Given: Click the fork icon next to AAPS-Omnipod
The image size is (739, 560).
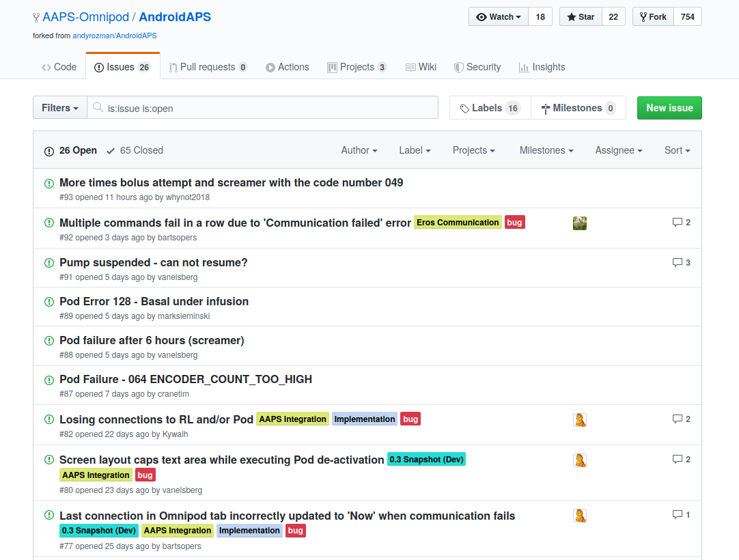Looking at the screenshot, I should [x=36, y=18].
